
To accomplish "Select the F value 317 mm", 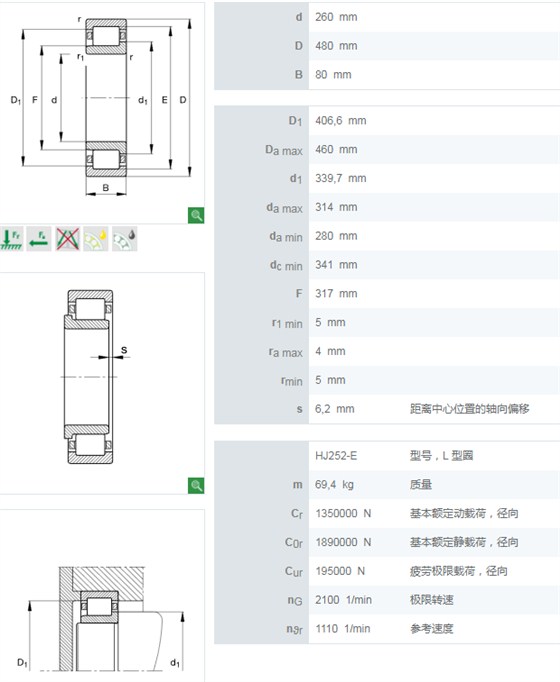I will coord(336,294).
